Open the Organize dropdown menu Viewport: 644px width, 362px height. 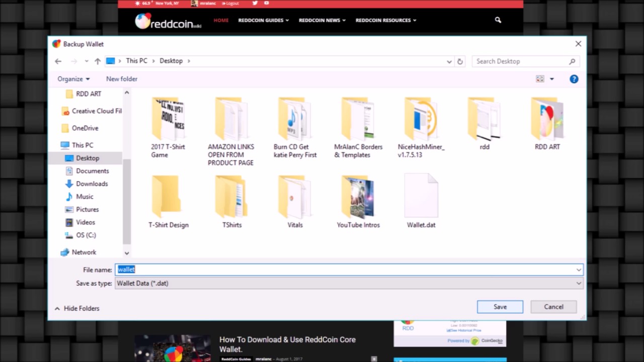pos(73,79)
